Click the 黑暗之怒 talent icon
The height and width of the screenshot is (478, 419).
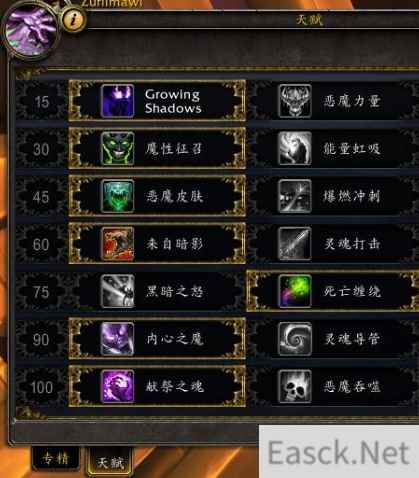[x=118, y=291]
